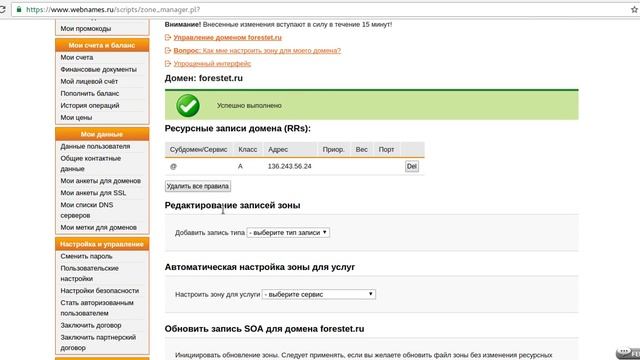The height and width of the screenshot is (360, 640).
Task: Open Пользовательские настройки in sidebar
Action: click(89, 273)
